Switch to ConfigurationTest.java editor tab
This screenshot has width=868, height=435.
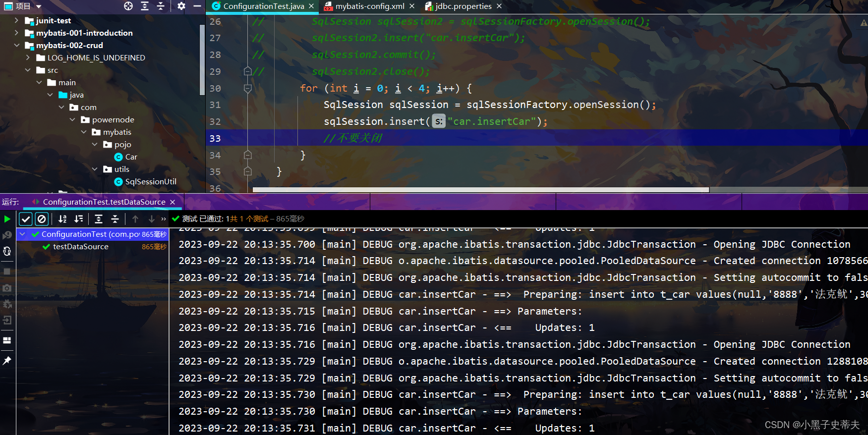pyautogui.click(x=264, y=6)
